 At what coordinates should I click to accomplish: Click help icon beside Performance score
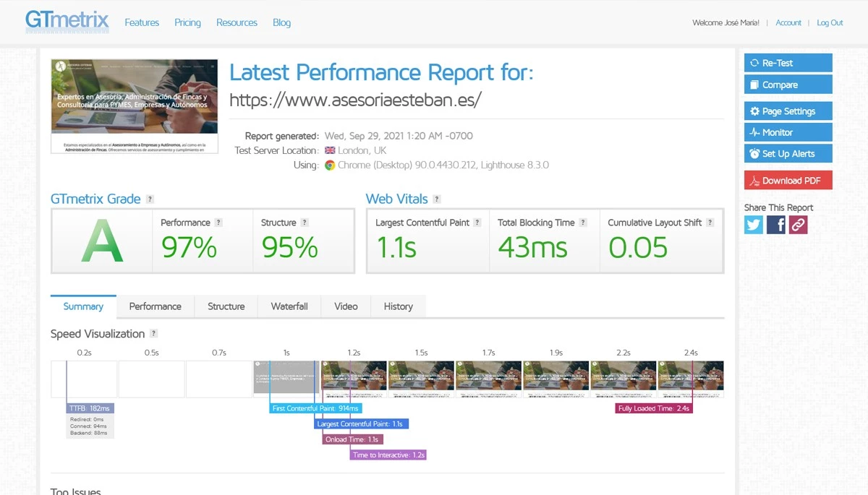218,223
